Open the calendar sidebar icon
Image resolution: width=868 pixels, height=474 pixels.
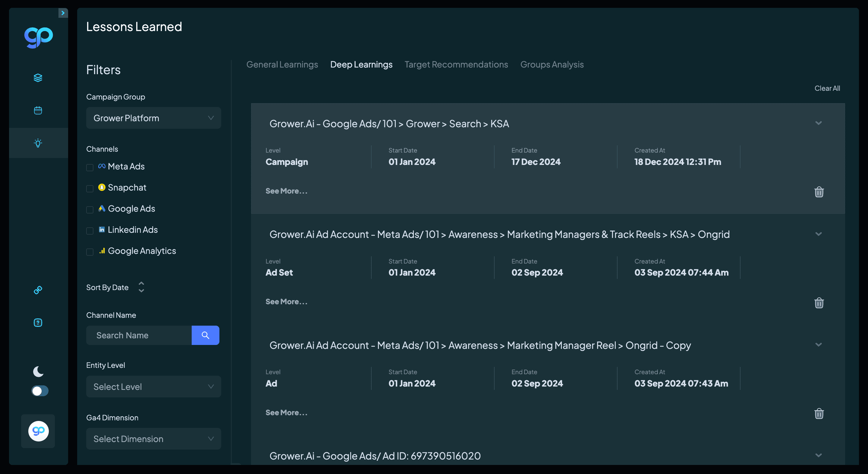point(38,110)
